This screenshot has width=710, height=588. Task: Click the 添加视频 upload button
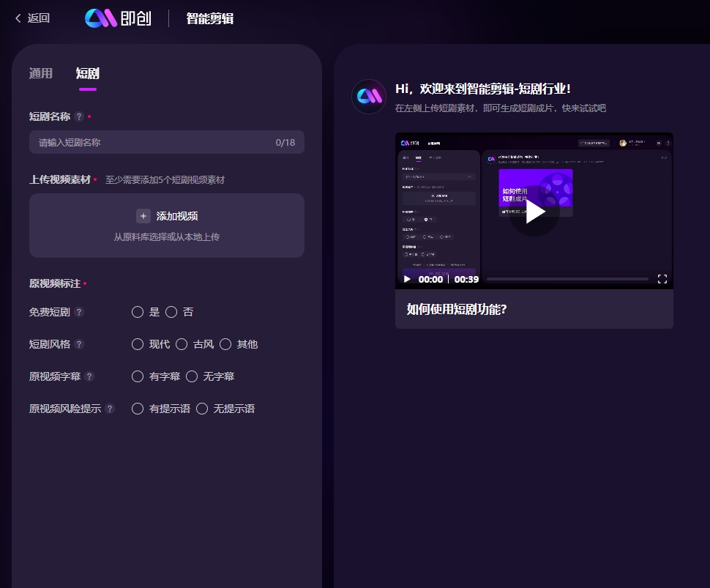(166, 216)
